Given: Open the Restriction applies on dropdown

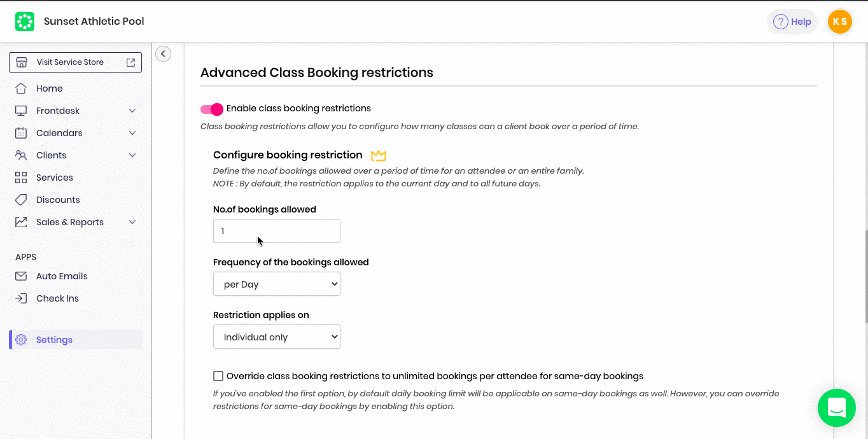Looking at the screenshot, I should [x=277, y=337].
